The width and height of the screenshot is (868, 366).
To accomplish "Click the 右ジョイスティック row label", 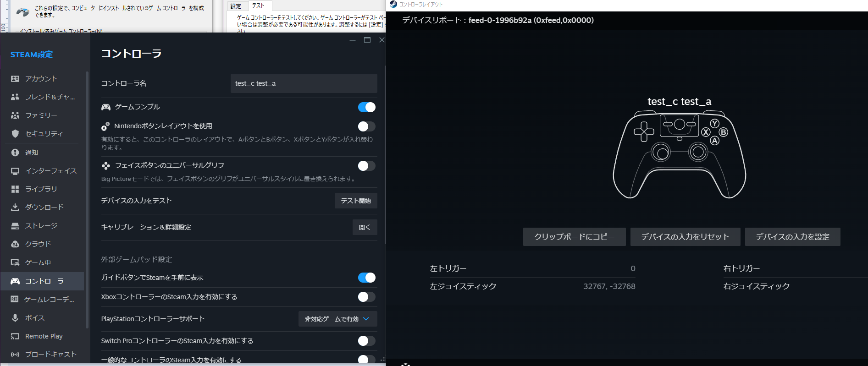I will tap(756, 286).
